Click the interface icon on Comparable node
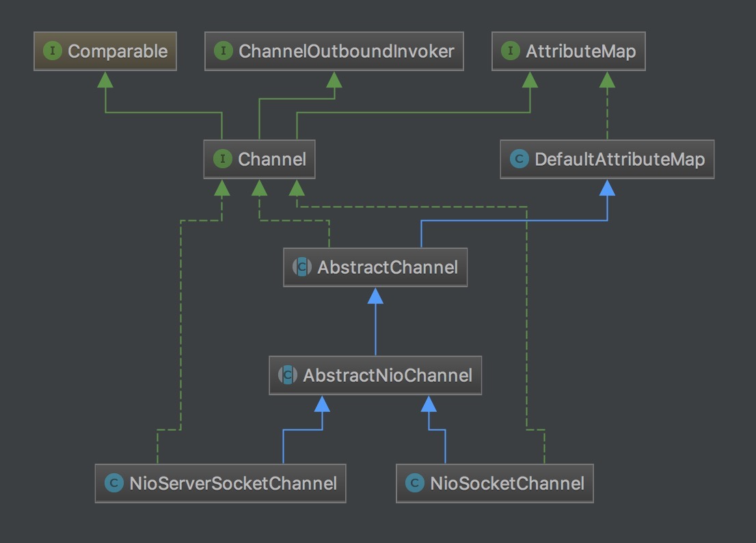Image resolution: width=756 pixels, height=543 pixels. point(53,51)
